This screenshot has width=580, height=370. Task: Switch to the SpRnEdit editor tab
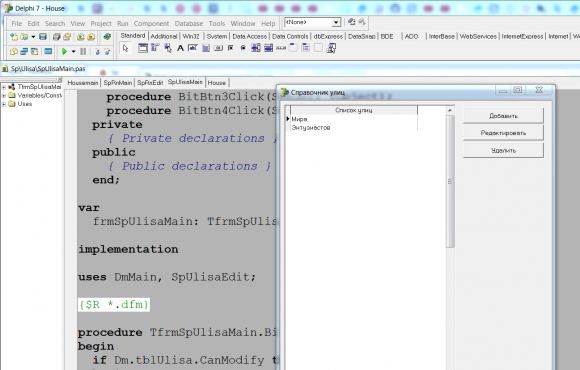(x=150, y=83)
